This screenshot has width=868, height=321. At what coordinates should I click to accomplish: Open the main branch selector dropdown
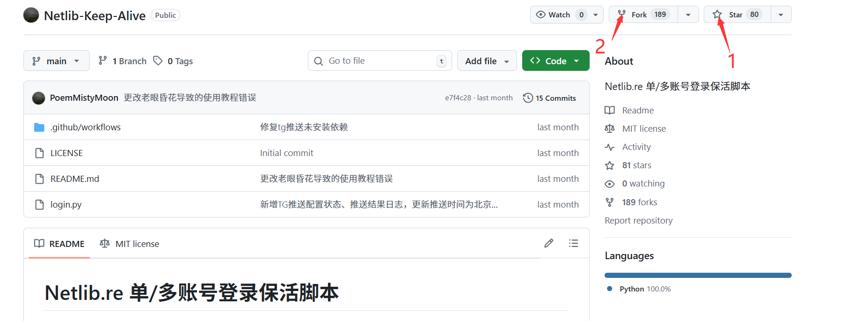(x=56, y=61)
